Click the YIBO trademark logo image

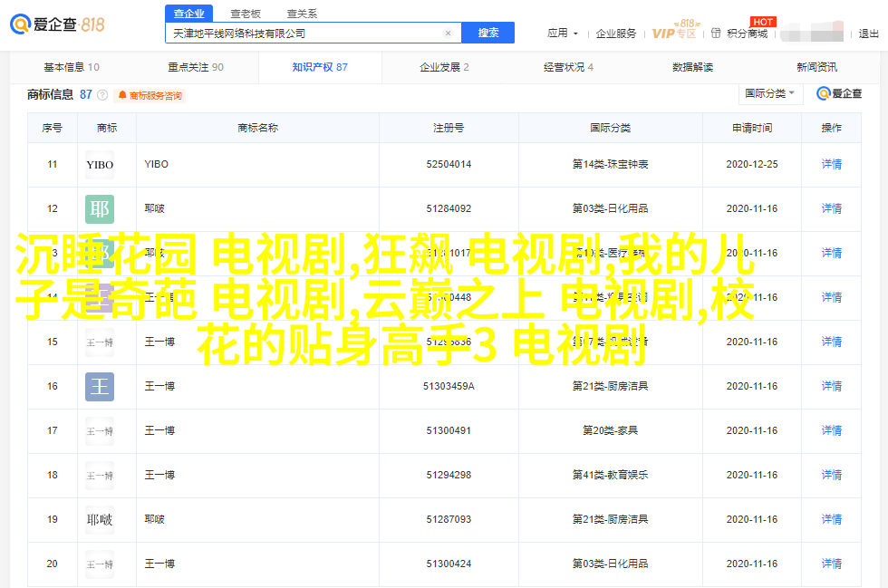[x=100, y=165]
